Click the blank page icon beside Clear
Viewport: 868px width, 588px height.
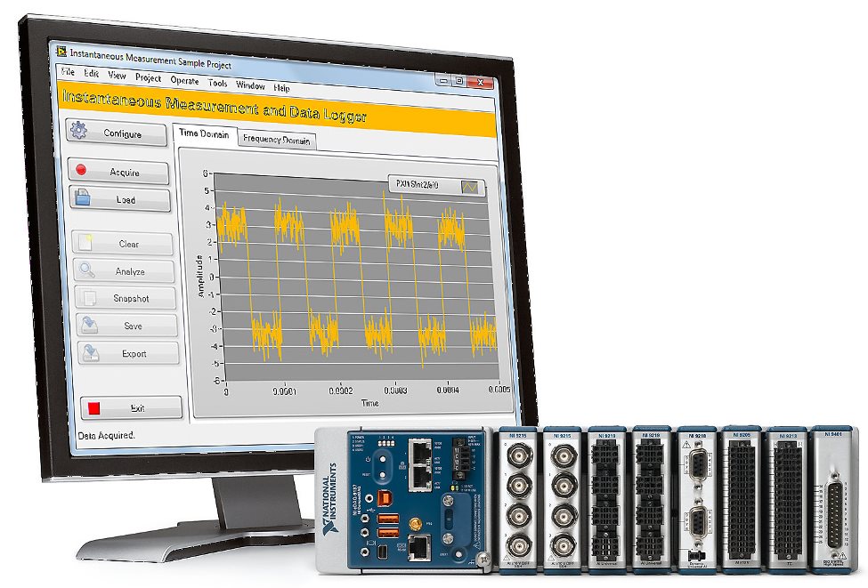87,243
